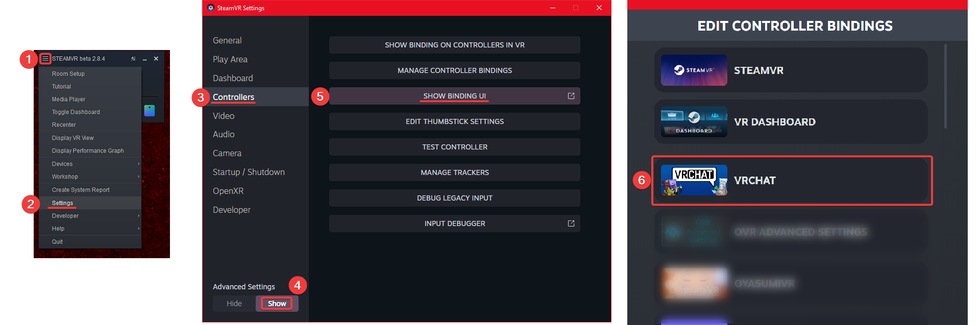Open Settings from the SteamVR menu
This screenshot has height=325, width=980.
point(90,203)
